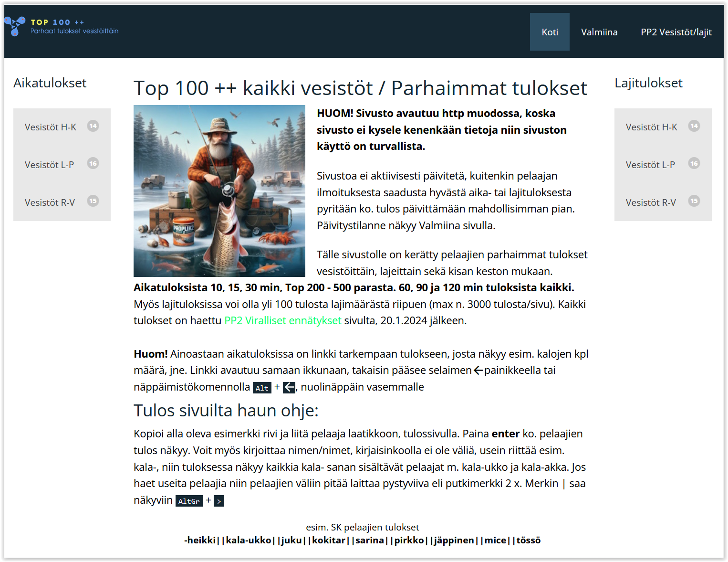Open the PP2 Vesistöt/lajit menu item
This screenshot has width=728, height=562.
[676, 32]
